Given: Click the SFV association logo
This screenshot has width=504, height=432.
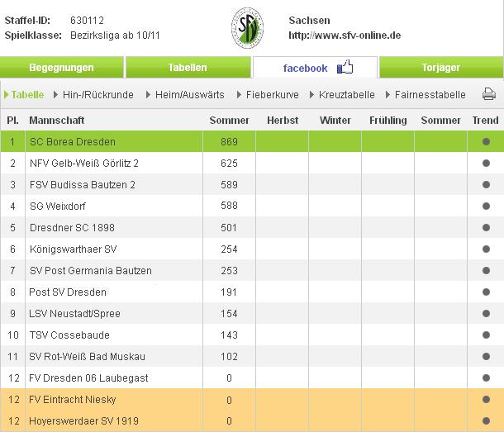Looking at the screenshot, I should click(248, 28).
